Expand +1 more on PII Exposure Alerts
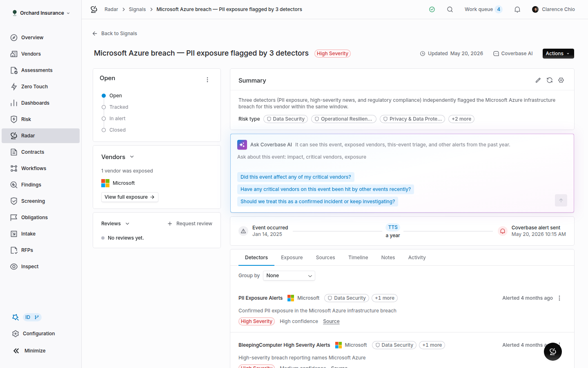 coord(385,298)
